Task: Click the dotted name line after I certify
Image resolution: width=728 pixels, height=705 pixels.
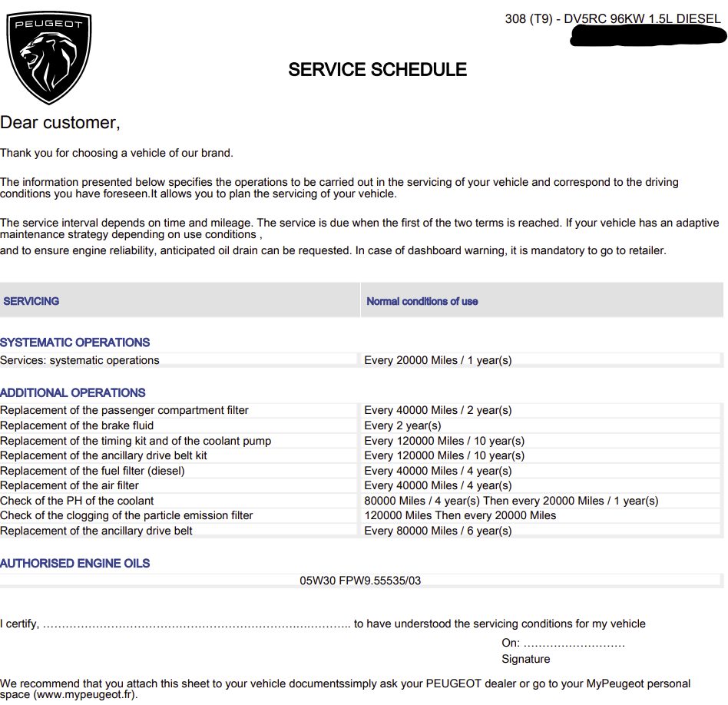Action: tap(197, 626)
